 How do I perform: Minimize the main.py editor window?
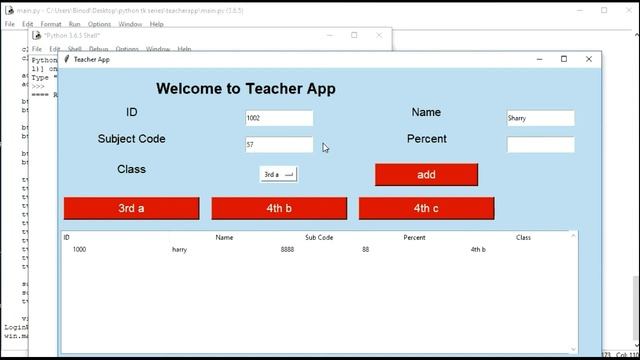coord(580,10)
